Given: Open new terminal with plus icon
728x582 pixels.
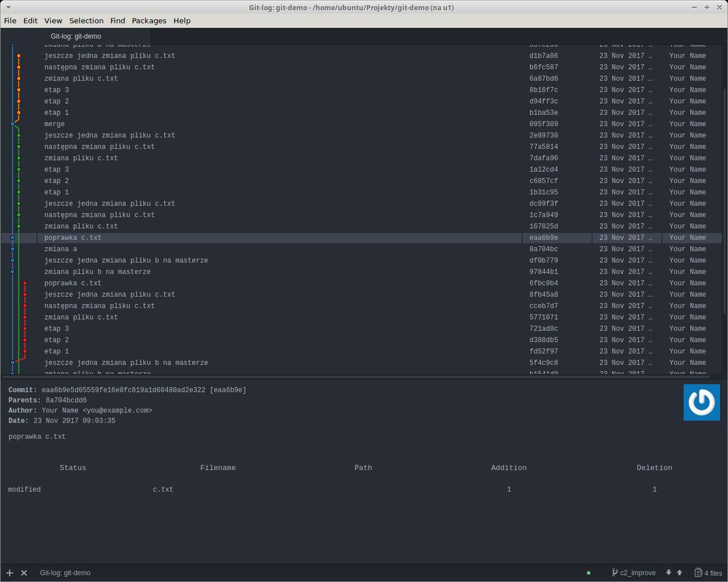Looking at the screenshot, I should [x=10, y=573].
